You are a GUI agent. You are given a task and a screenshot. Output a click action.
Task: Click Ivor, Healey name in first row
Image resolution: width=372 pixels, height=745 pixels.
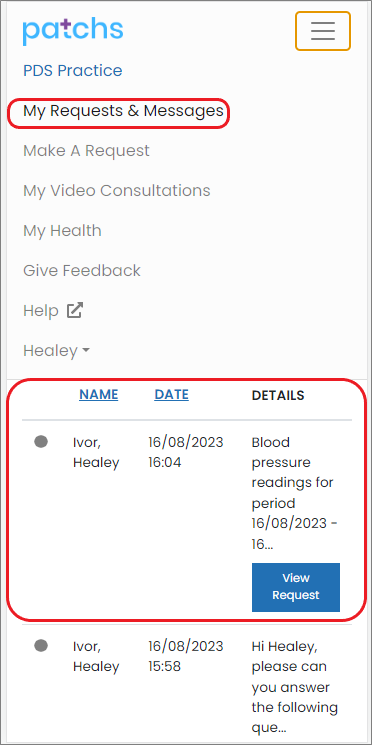(x=96, y=452)
